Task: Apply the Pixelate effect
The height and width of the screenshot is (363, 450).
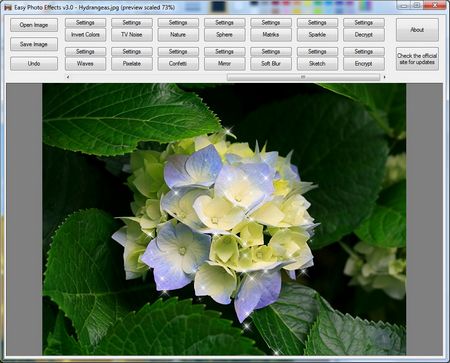Action: pyautogui.click(x=132, y=64)
